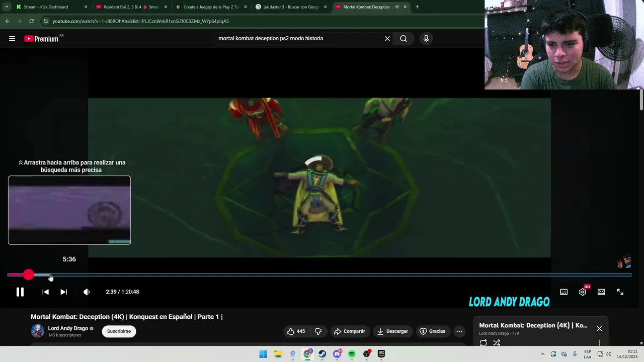Run search with the magnifier button

click(404, 39)
